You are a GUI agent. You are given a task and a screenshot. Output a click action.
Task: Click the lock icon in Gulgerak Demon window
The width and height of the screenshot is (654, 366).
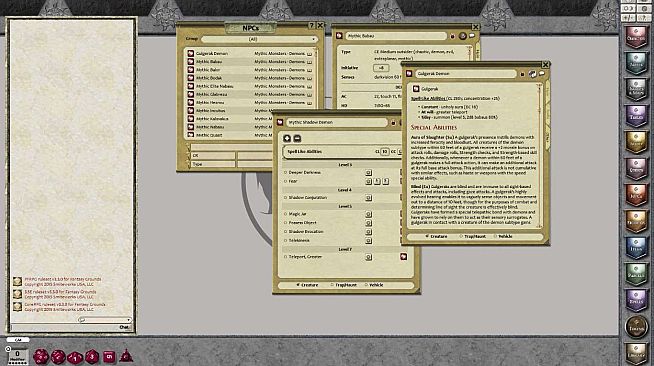(522, 74)
